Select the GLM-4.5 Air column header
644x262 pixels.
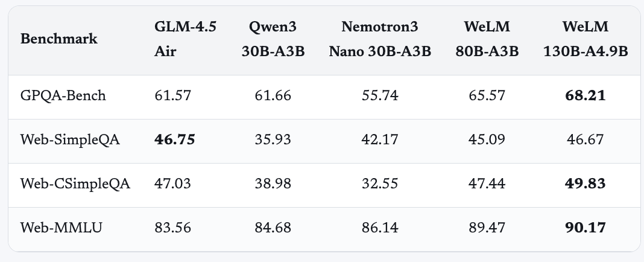click(x=185, y=39)
